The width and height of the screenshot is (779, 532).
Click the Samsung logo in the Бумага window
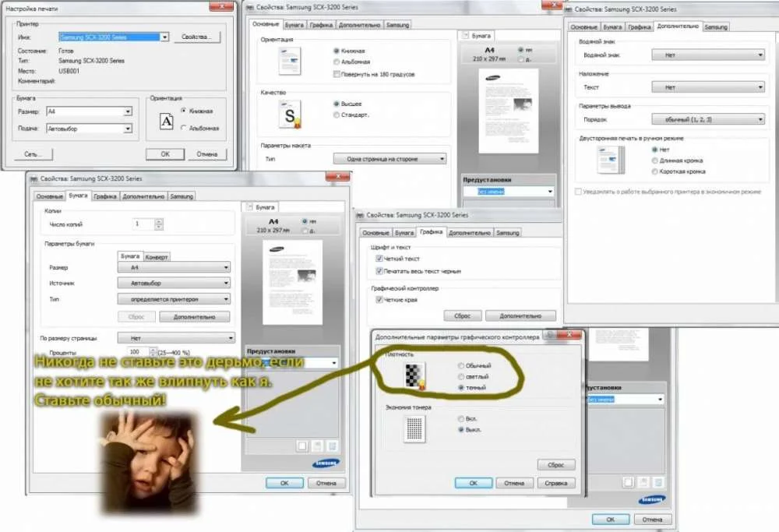click(326, 463)
